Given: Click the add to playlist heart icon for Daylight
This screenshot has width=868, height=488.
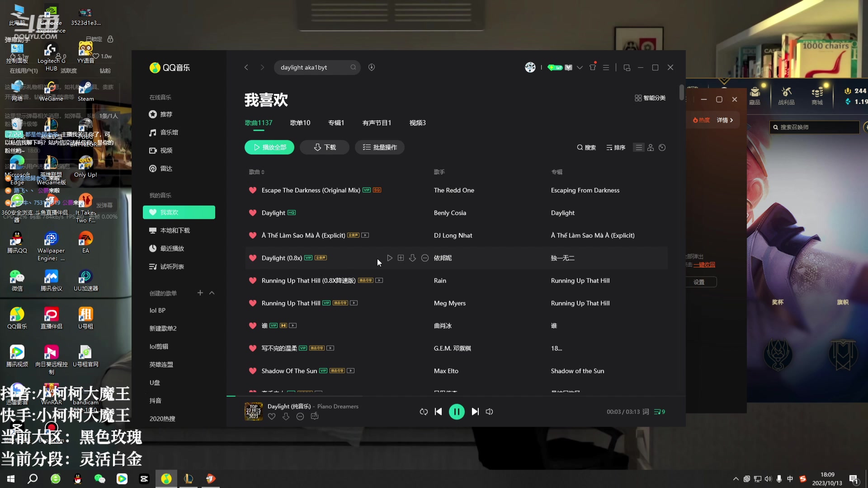Looking at the screenshot, I should pyautogui.click(x=252, y=213).
